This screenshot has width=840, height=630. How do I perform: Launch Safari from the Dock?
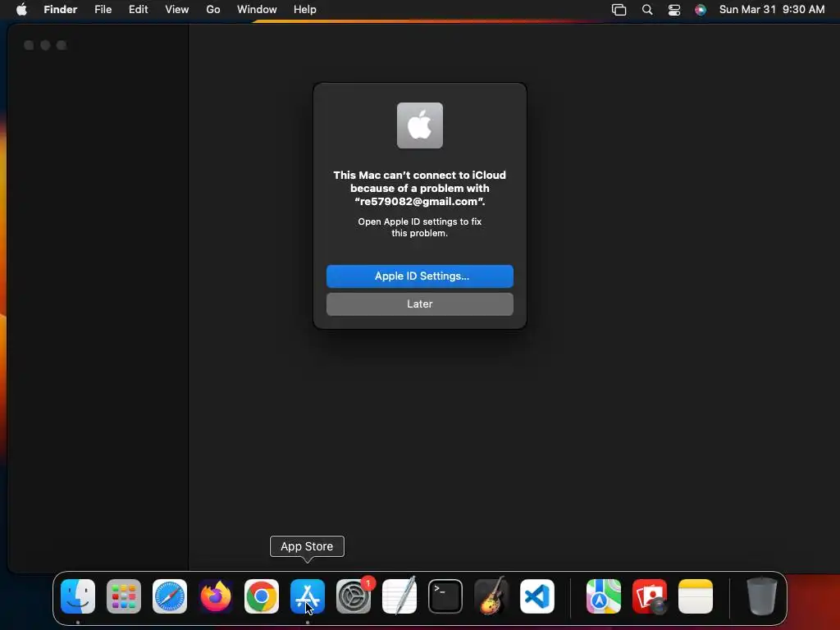pyautogui.click(x=170, y=596)
